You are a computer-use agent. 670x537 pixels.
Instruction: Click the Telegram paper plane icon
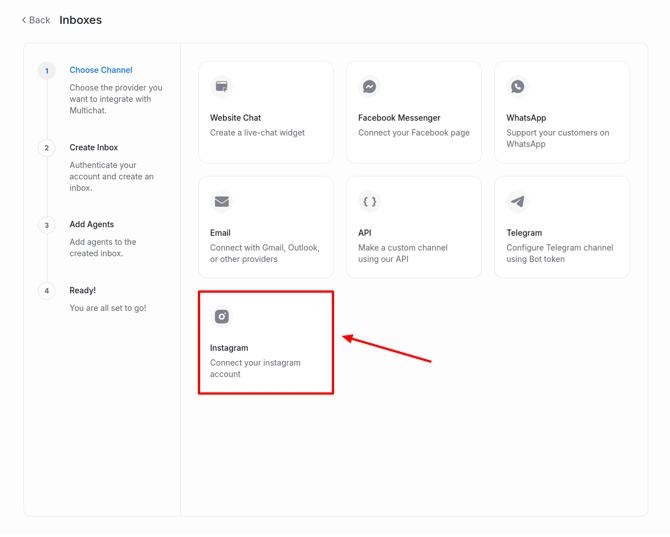point(518,202)
